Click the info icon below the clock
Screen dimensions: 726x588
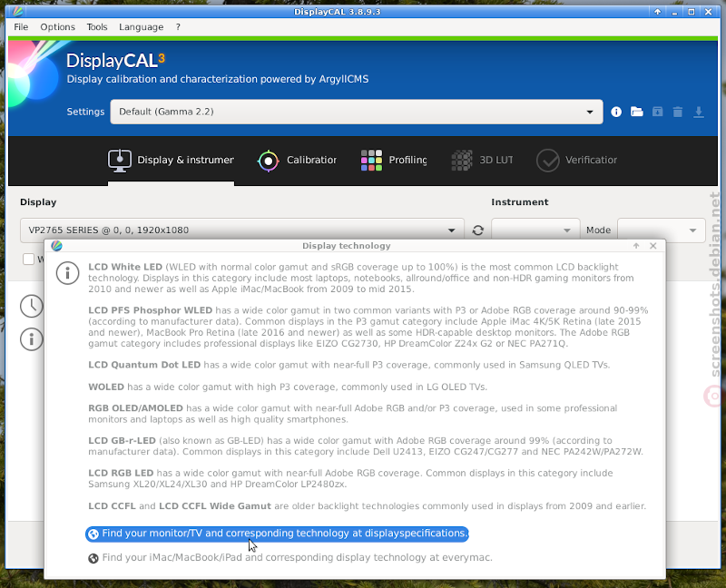[x=32, y=339]
